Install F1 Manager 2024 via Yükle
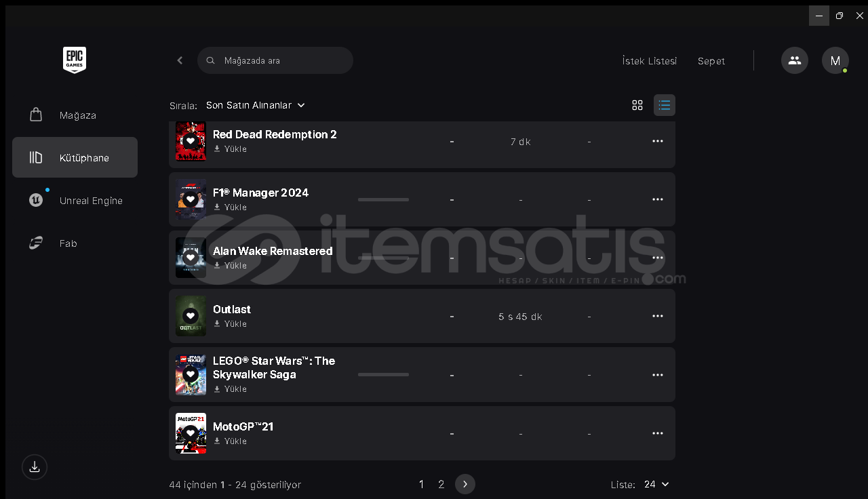Screen dimensions: 868x499 [231, 207]
